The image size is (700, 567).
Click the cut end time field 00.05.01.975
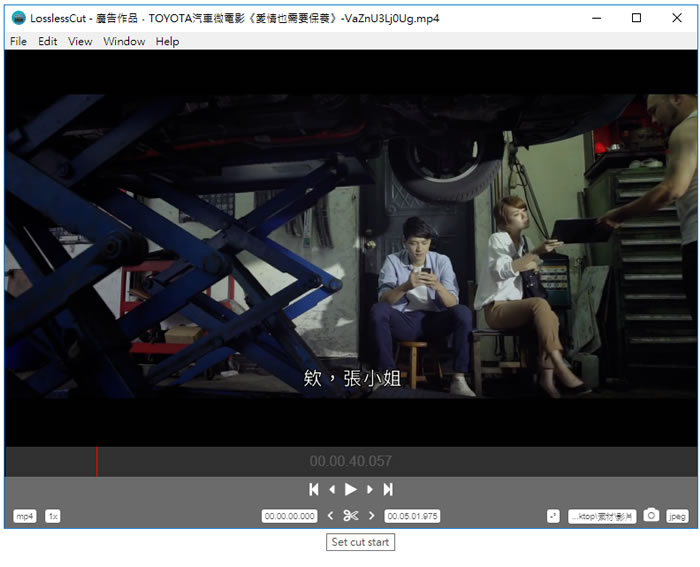[x=412, y=516]
